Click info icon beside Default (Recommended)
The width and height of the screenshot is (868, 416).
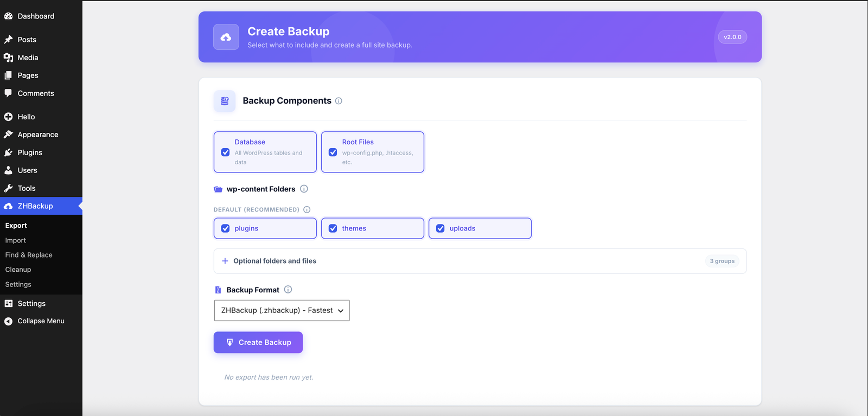pyautogui.click(x=307, y=209)
